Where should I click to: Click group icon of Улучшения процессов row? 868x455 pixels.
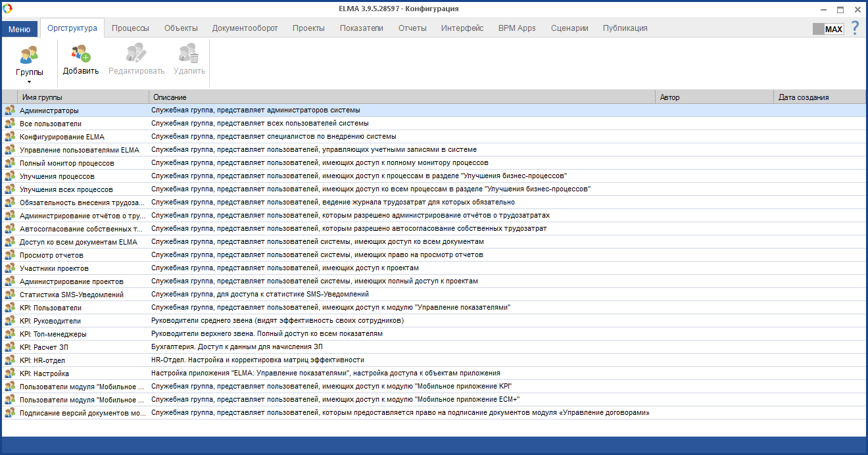tap(10, 176)
